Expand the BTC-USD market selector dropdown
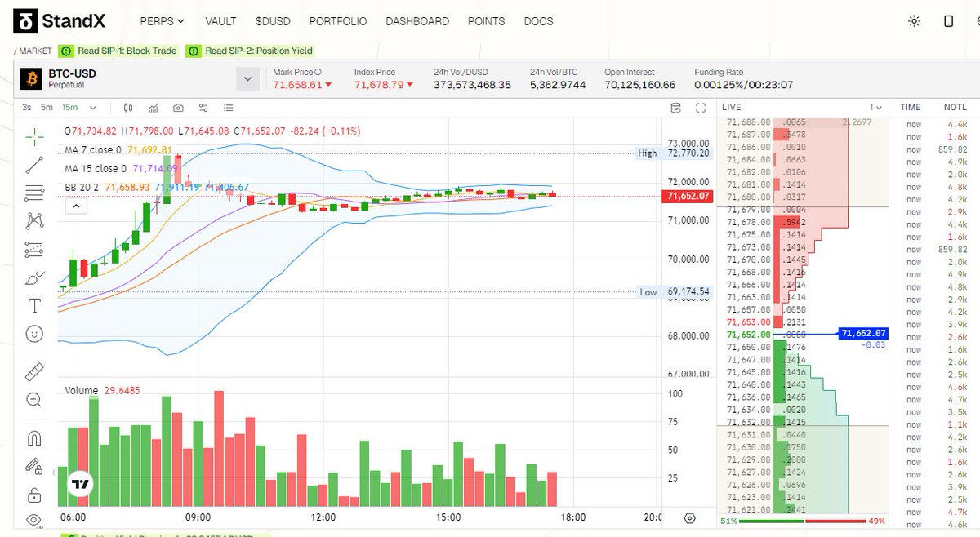Screen dimensions: 980x537 coord(247,79)
